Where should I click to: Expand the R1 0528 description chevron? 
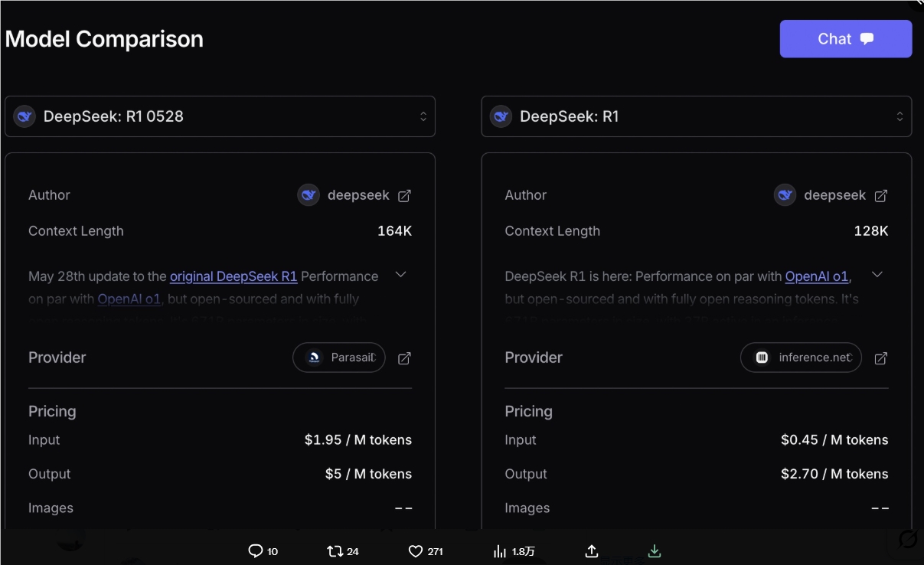(x=400, y=275)
